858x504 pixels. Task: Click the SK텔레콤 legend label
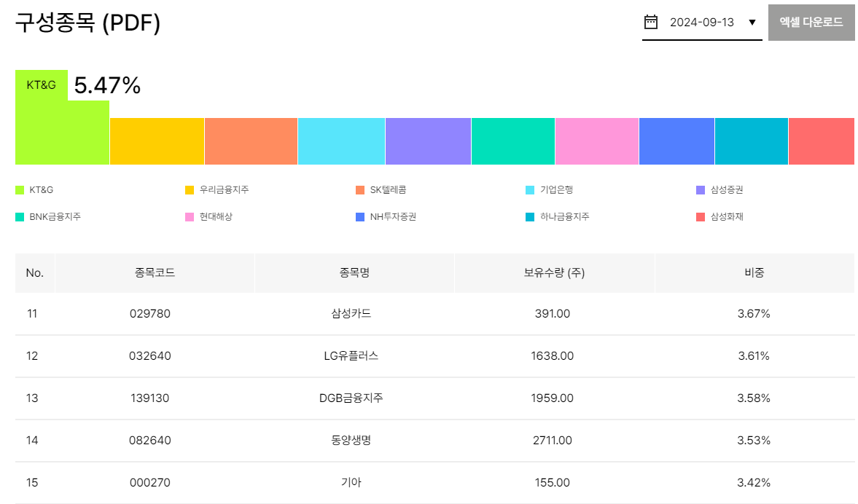pyautogui.click(x=388, y=189)
